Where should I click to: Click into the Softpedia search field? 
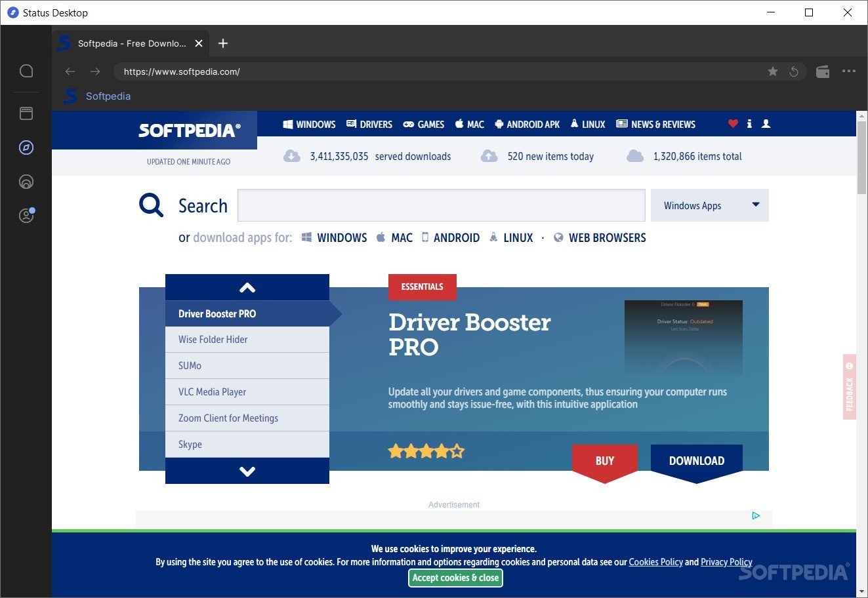[442, 205]
